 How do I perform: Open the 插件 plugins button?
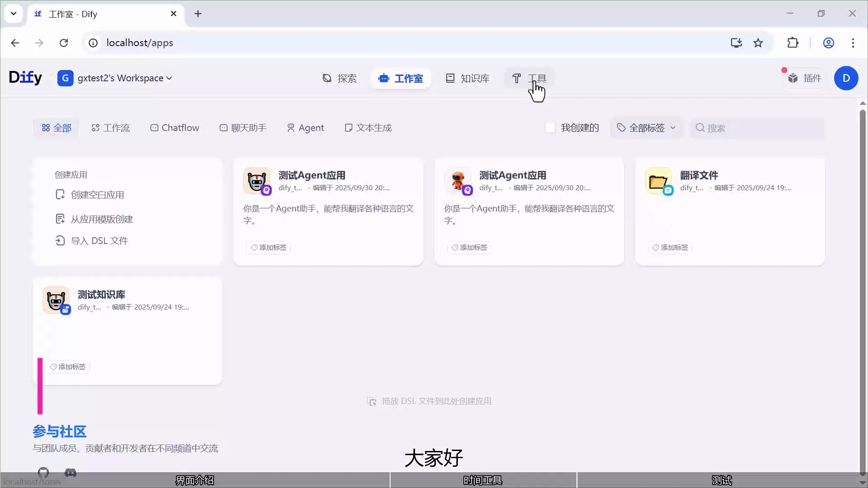pos(805,78)
